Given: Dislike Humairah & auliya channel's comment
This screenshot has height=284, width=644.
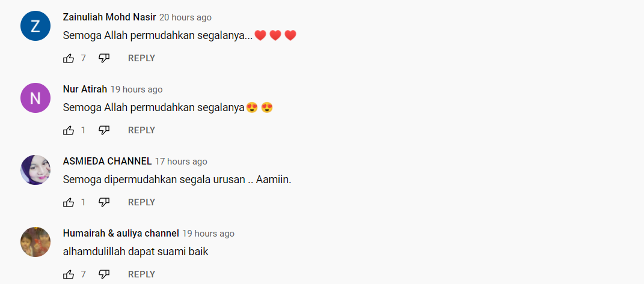Looking at the screenshot, I should pyautogui.click(x=104, y=274).
